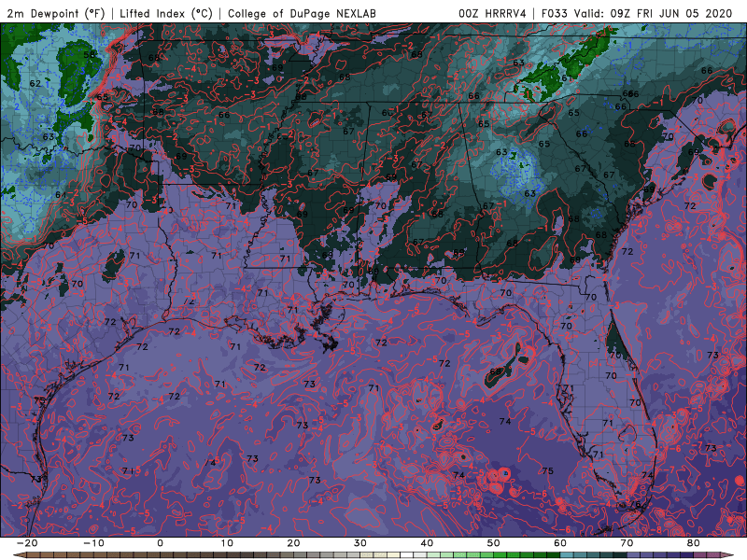Click the bright green segment of color bar
Viewport: 747px width, 560px height.
coord(500,555)
